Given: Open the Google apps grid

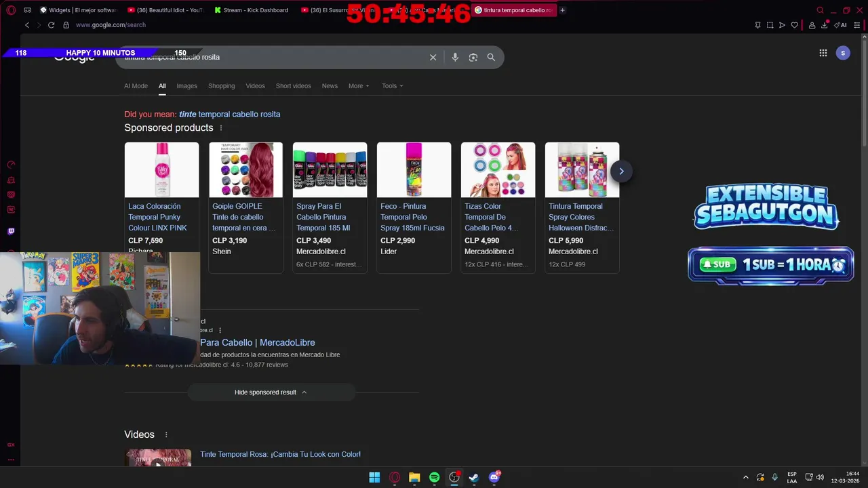Looking at the screenshot, I should [x=823, y=53].
